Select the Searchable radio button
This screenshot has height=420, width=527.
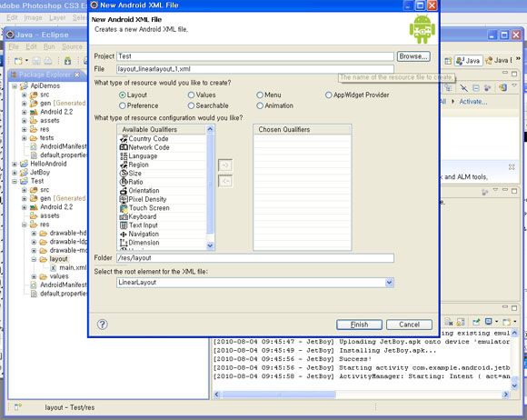(x=191, y=106)
